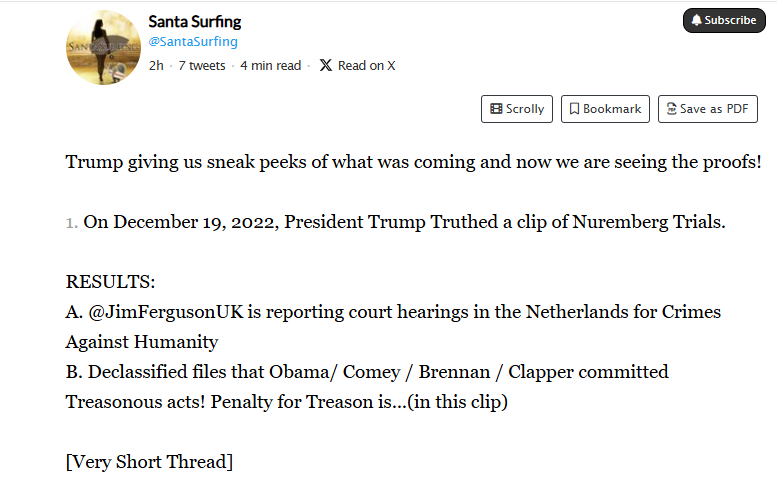Open the Read on X link
Image resolution: width=777 pixels, height=480 pixels.
coord(357,66)
